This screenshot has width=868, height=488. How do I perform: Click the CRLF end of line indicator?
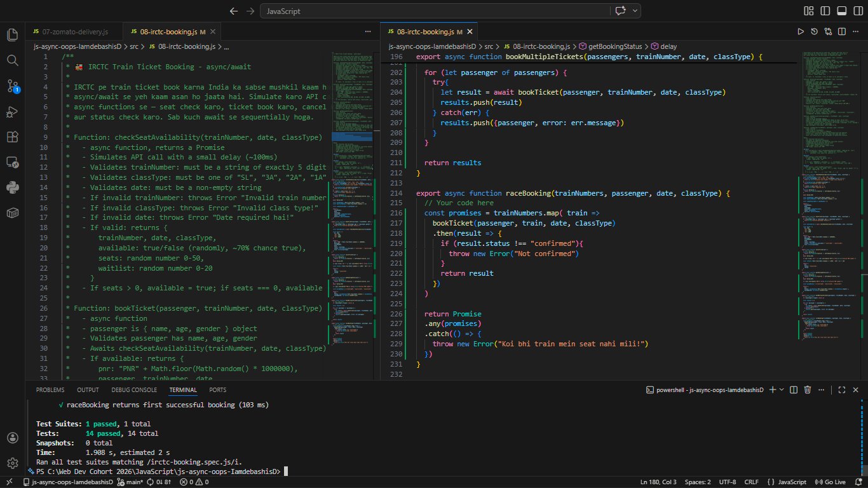pyautogui.click(x=751, y=482)
